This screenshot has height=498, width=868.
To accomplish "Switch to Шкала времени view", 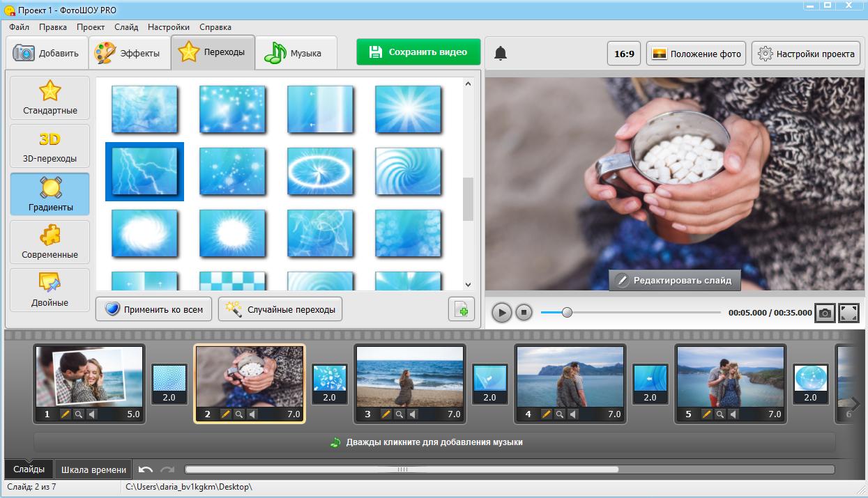I will coord(94,469).
